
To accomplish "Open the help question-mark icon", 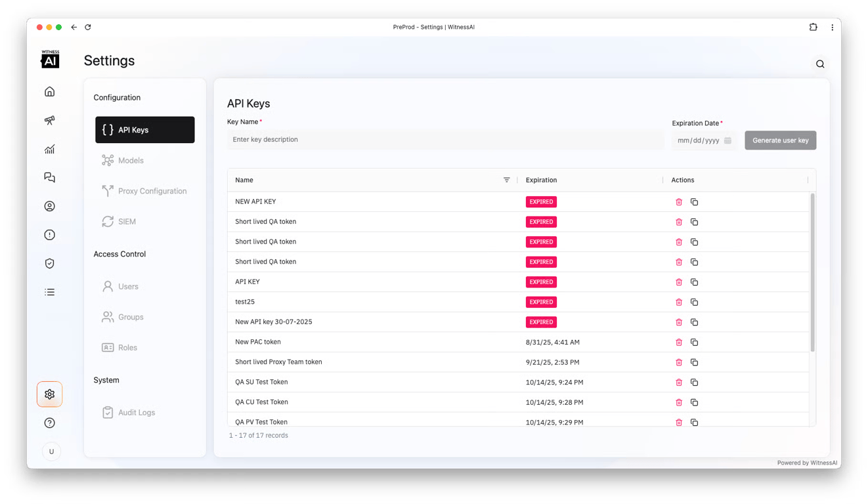I will [x=50, y=423].
